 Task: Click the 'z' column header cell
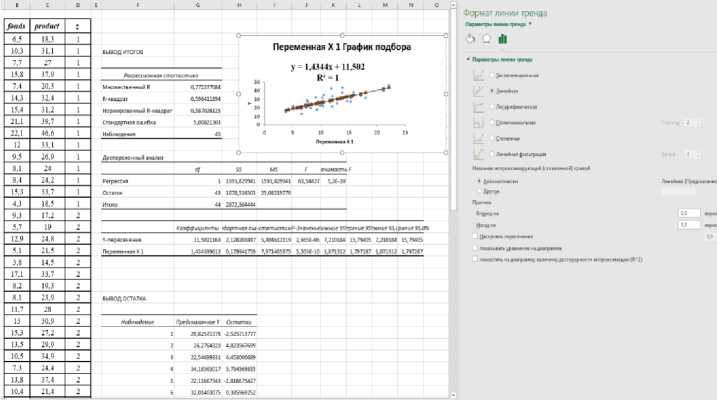pyautogui.click(x=77, y=26)
